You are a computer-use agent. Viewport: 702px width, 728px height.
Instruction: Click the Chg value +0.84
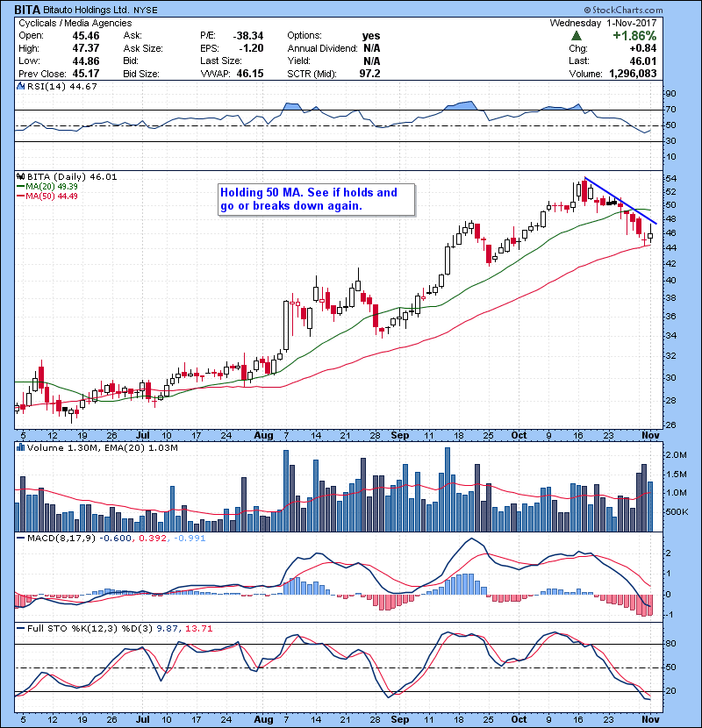643,48
